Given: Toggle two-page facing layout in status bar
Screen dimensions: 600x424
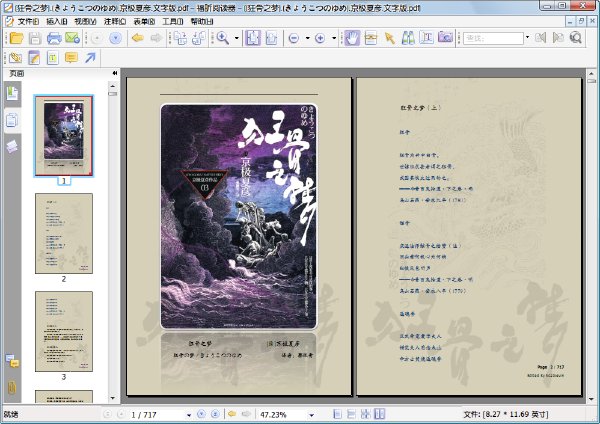Looking at the screenshot, I should [x=380, y=414].
